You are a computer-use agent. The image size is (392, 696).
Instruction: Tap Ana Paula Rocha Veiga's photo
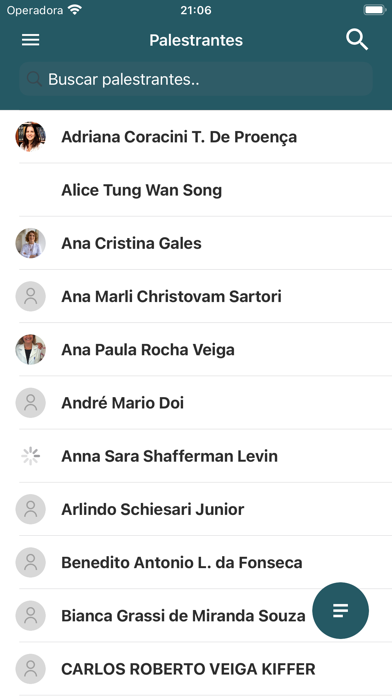pyautogui.click(x=31, y=350)
